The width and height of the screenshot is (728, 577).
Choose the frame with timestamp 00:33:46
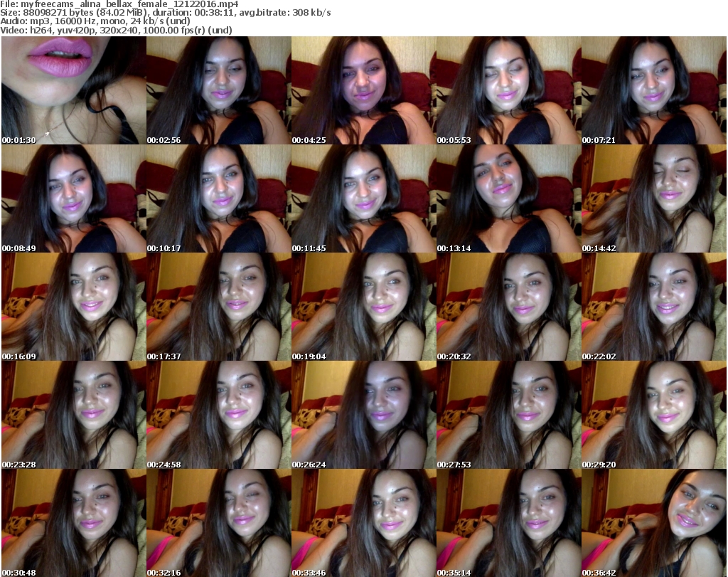(363, 523)
